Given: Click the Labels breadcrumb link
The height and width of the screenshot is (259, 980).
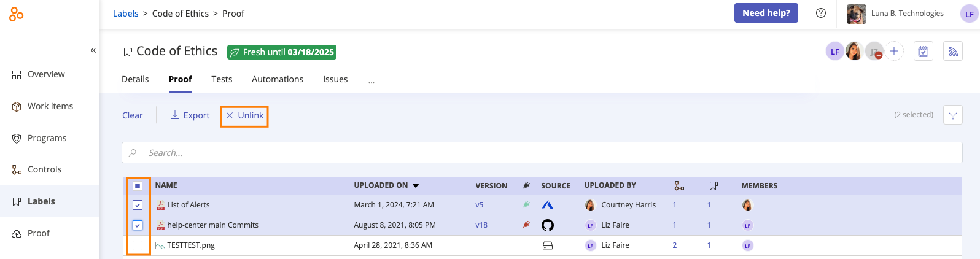Looking at the screenshot, I should click(125, 14).
